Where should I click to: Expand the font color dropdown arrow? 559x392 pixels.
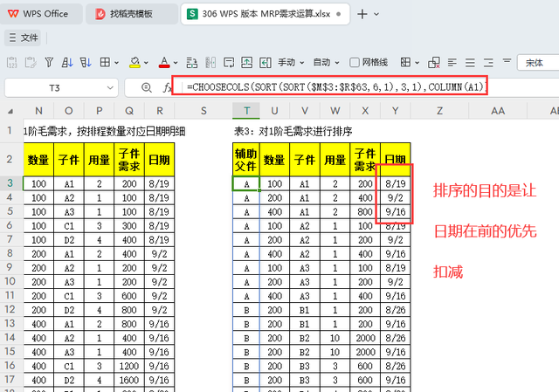[176, 63]
